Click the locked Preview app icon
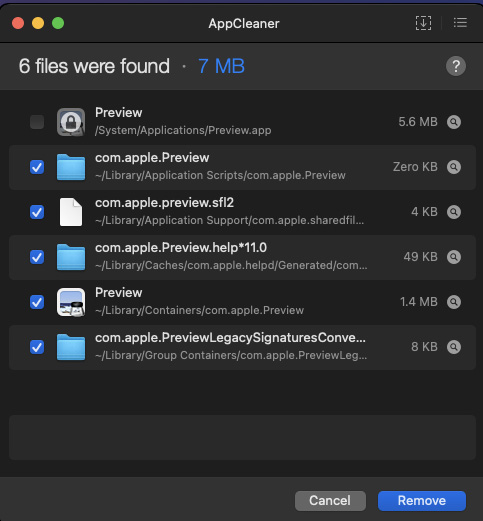Viewport: 483px width, 521px height. coord(71,122)
